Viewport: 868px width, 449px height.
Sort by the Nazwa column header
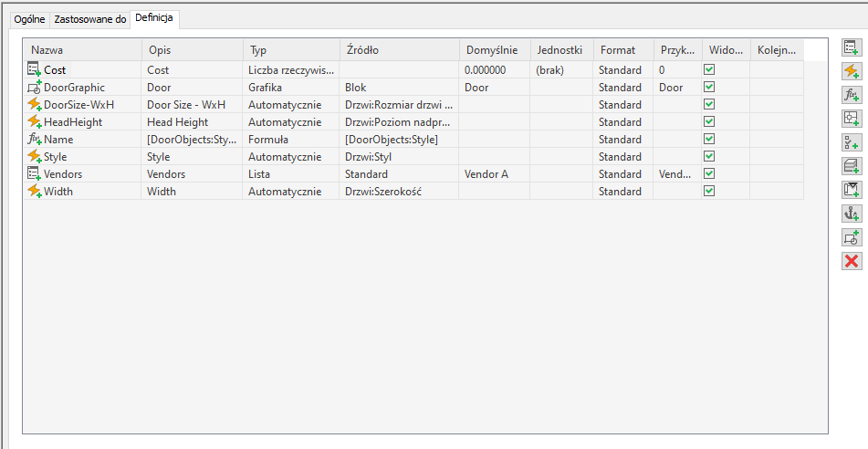point(82,50)
